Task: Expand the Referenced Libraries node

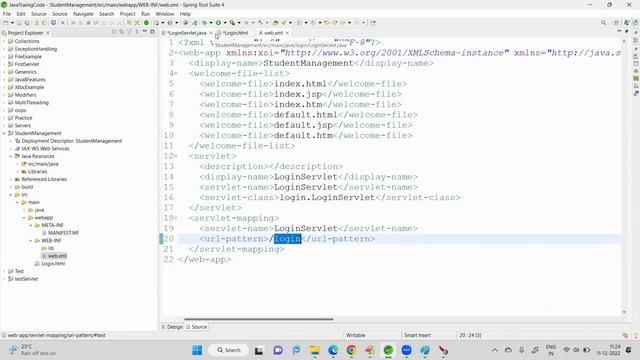Action: click(11, 179)
